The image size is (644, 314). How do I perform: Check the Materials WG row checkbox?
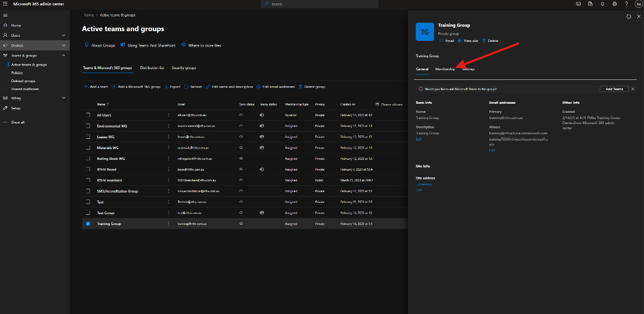click(88, 147)
